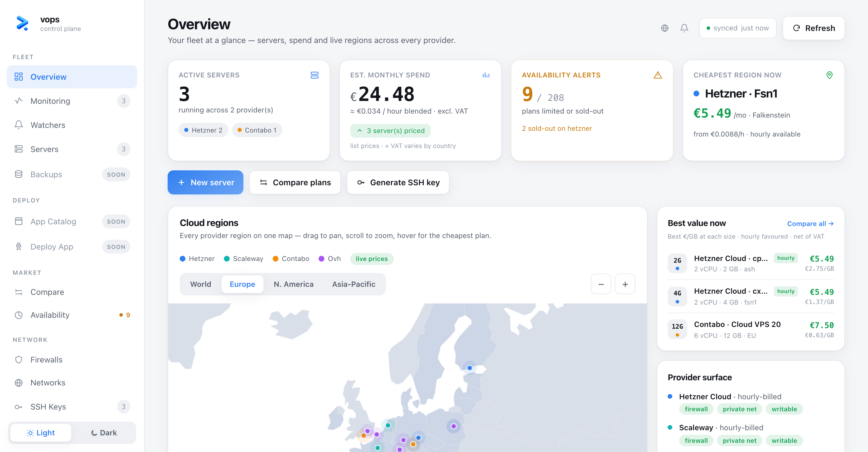Click the availability alerts warning triangle
868x452 pixels.
[658, 75]
